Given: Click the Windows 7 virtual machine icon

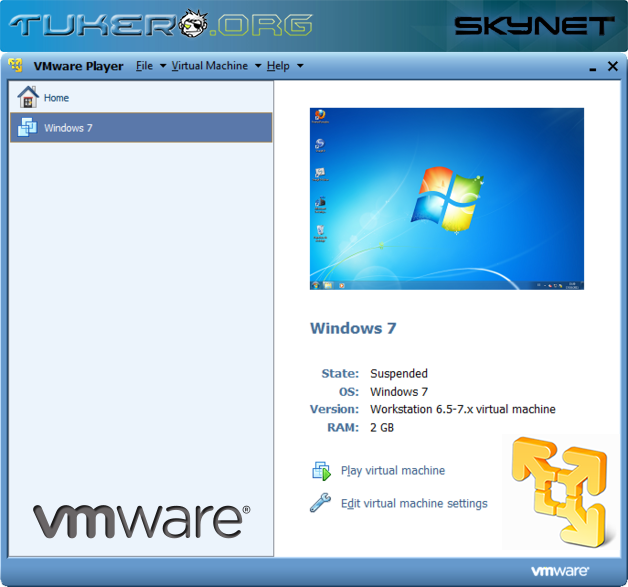Looking at the screenshot, I should [x=27, y=127].
